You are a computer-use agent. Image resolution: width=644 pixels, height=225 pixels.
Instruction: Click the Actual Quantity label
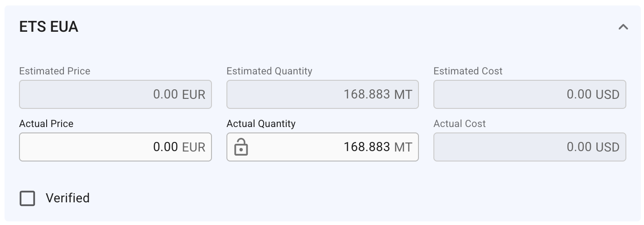coord(261,124)
